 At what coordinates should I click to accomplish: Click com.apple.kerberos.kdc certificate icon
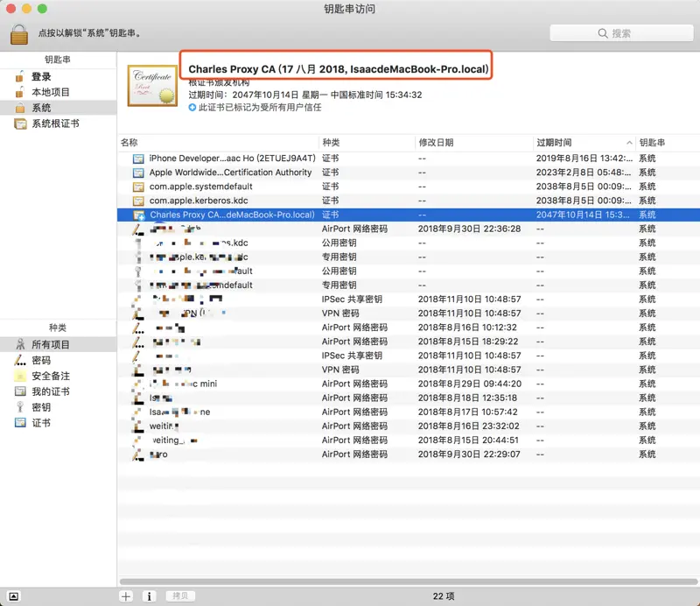coord(139,201)
